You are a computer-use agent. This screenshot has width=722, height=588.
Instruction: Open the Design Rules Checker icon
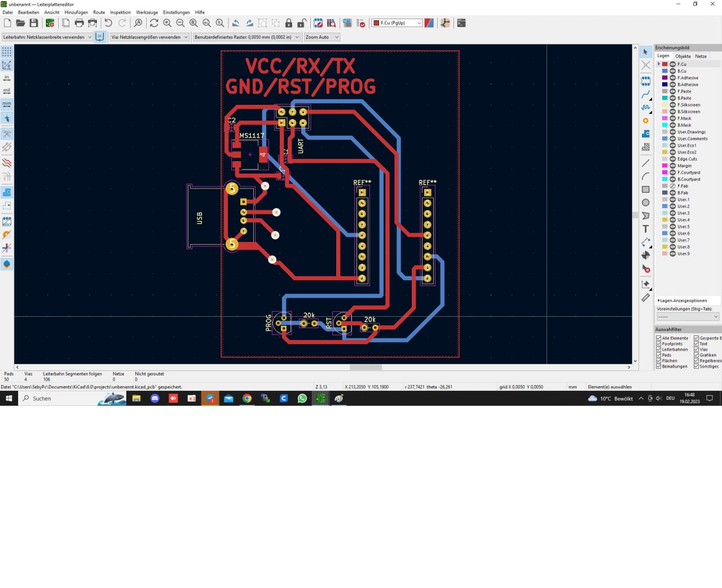pyautogui.click(x=362, y=23)
